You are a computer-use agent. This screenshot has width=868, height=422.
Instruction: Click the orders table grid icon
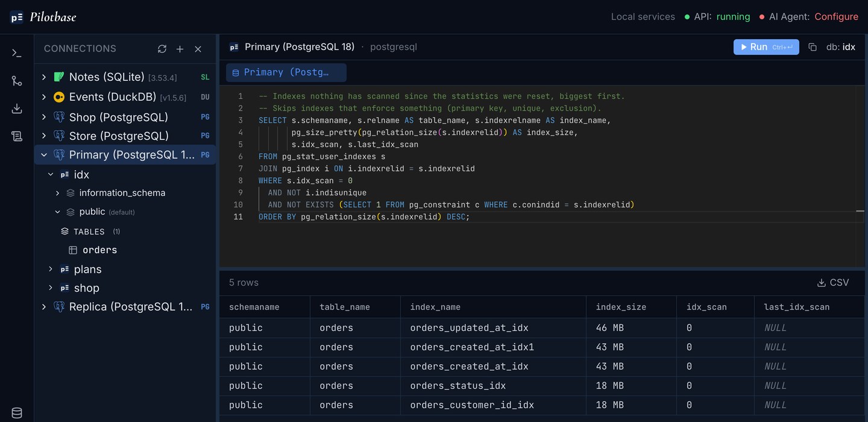click(73, 250)
